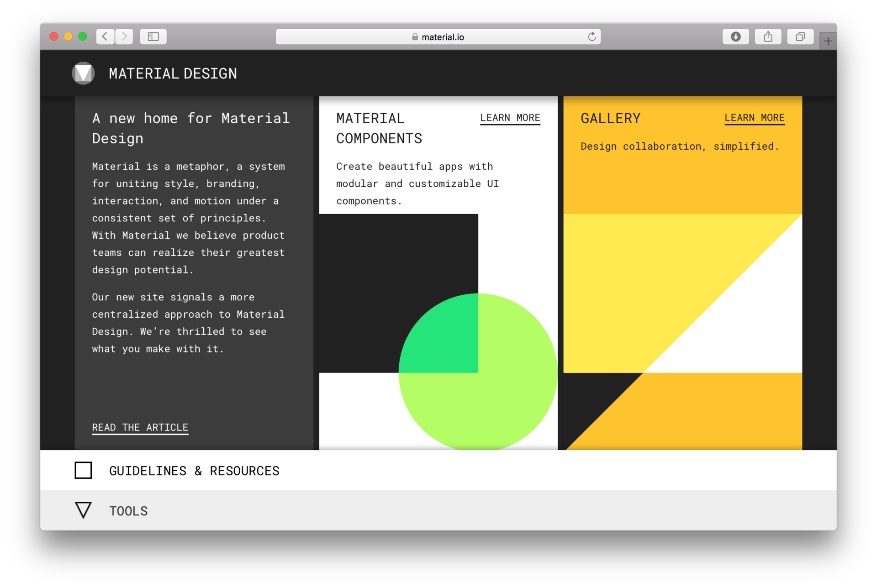877x588 pixels.
Task: Open a new tab with plus button
Action: click(x=828, y=41)
